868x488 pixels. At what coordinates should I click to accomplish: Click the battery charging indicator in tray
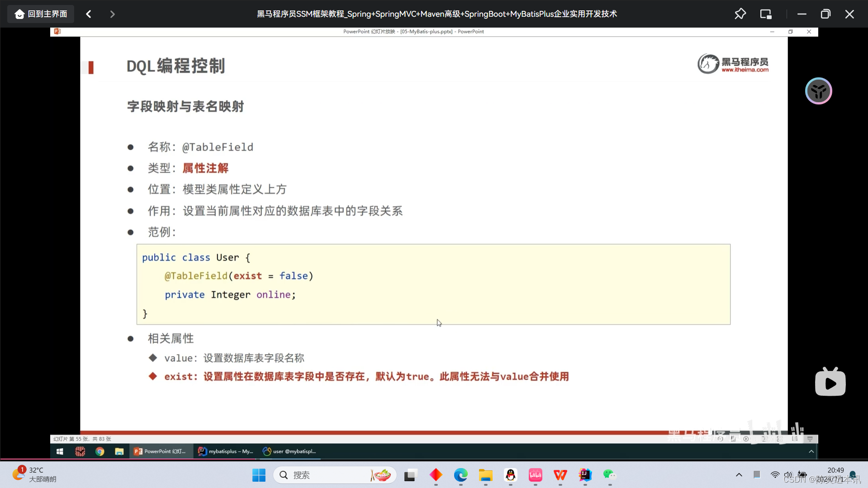(802, 474)
